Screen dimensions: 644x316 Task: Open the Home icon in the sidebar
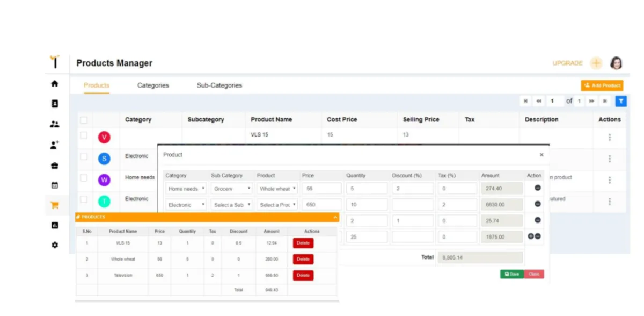pyautogui.click(x=54, y=84)
